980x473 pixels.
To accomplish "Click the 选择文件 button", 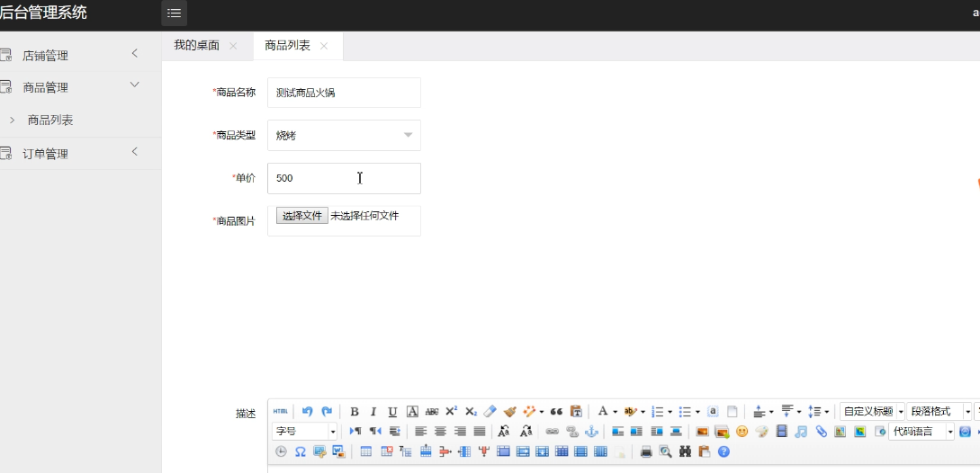I will (x=301, y=216).
